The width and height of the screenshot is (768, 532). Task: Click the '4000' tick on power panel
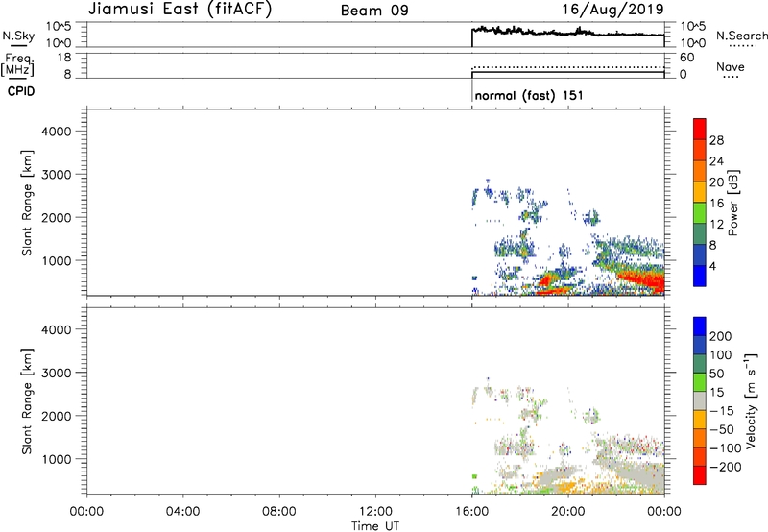[57, 132]
